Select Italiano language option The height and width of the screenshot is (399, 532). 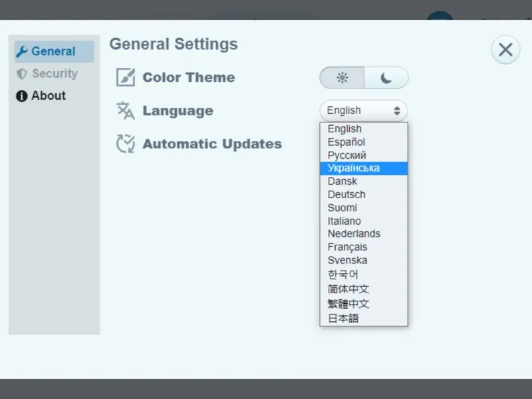(344, 221)
